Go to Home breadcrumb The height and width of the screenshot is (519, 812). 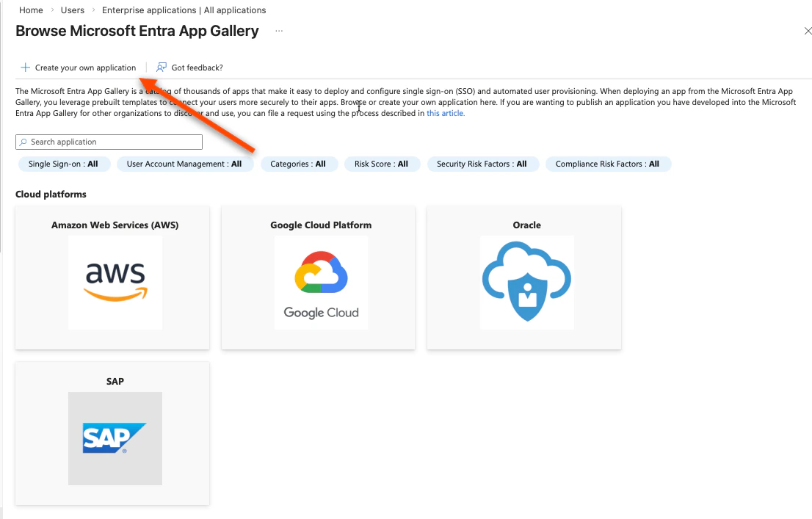31,10
